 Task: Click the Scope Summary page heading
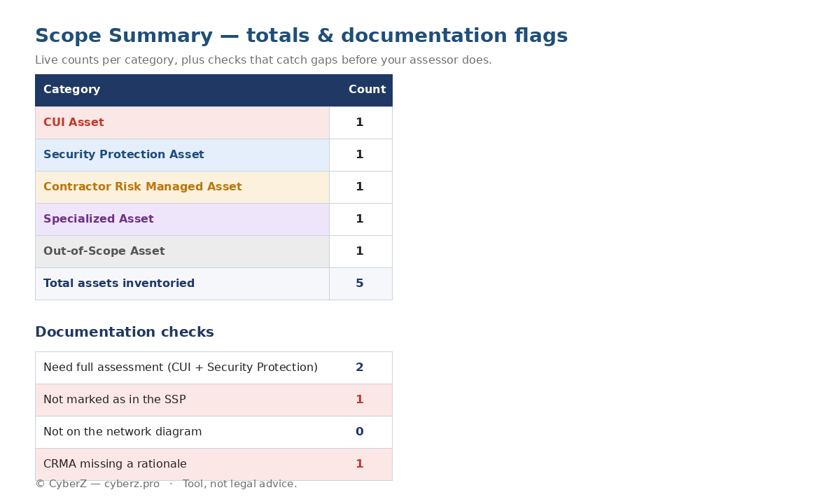301,36
